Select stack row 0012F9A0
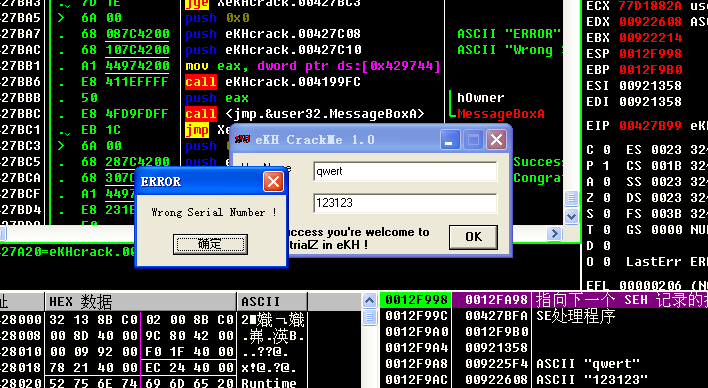708x388 pixels. 544,332
